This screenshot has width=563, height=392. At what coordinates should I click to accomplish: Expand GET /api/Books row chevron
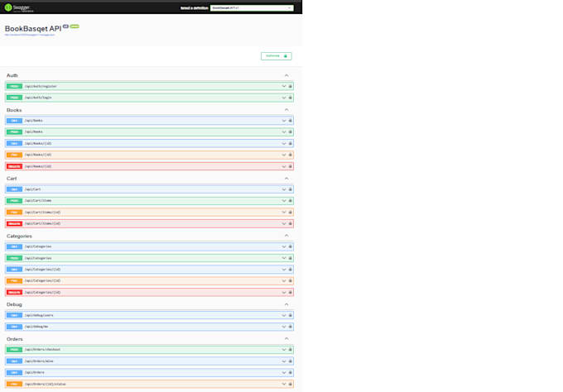284,121
